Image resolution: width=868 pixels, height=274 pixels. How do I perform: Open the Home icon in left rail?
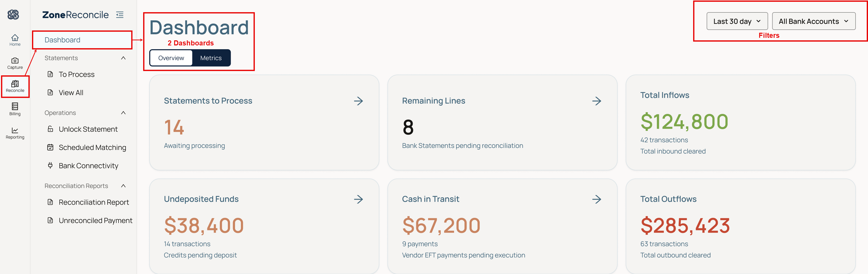point(15,40)
